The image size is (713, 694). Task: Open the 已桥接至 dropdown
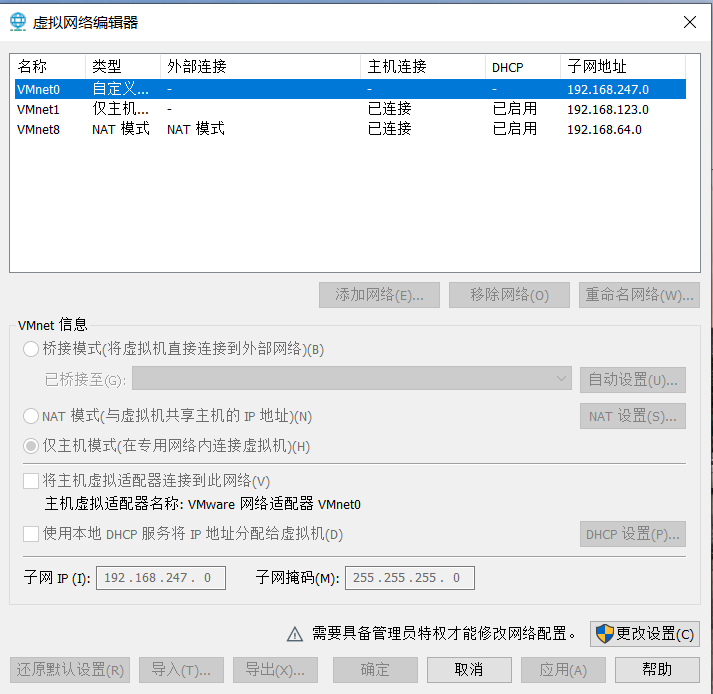[352, 379]
